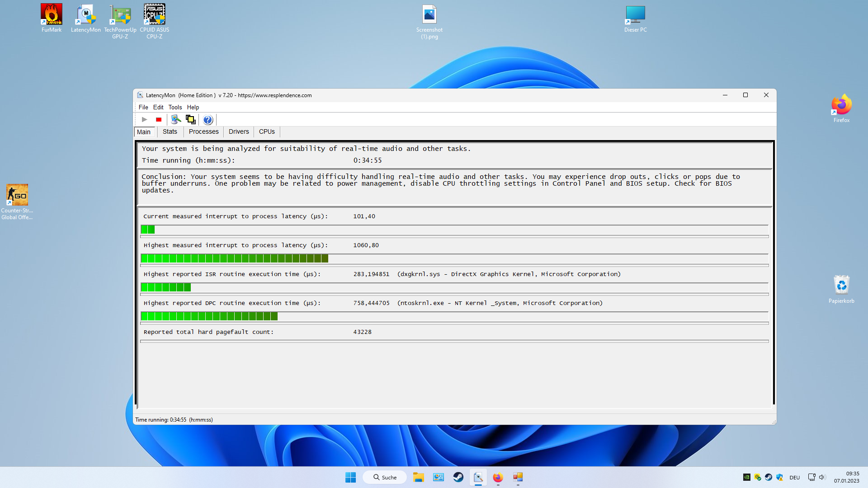Open the File menu
The width and height of the screenshot is (868, 488).
pyautogui.click(x=143, y=107)
